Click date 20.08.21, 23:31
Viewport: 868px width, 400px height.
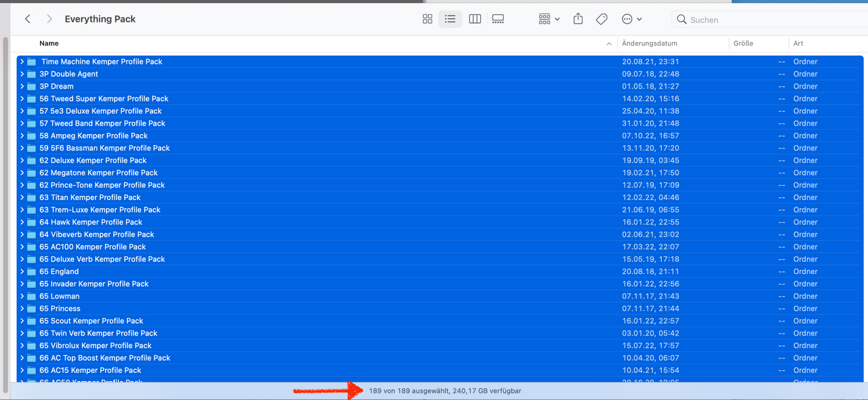tap(650, 62)
